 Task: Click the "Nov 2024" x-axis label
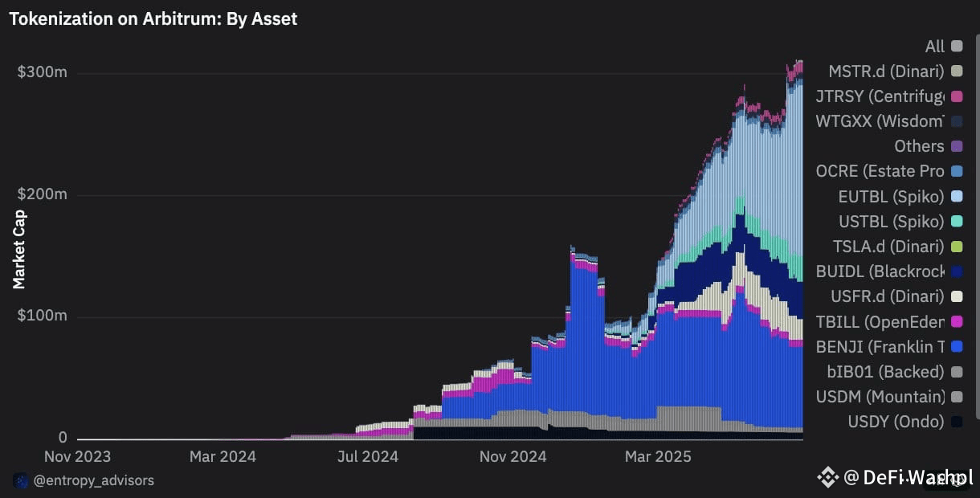pyautogui.click(x=512, y=456)
